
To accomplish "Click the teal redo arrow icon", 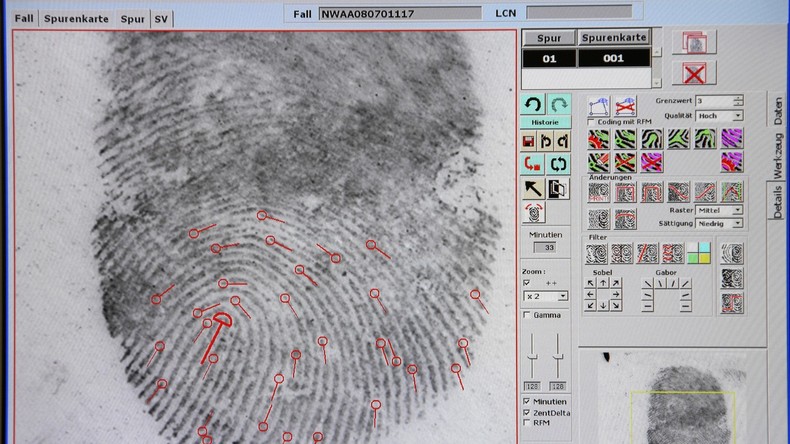I will point(559,105).
